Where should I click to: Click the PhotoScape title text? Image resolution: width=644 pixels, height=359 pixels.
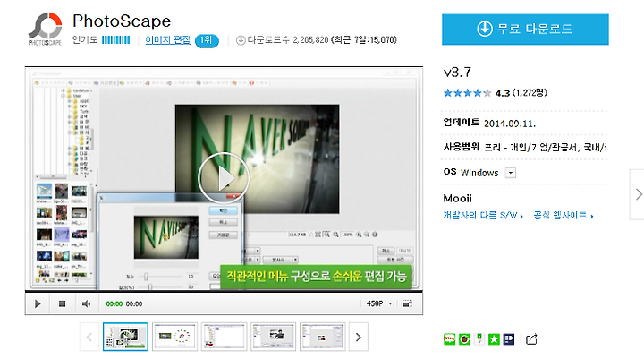[122, 21]
